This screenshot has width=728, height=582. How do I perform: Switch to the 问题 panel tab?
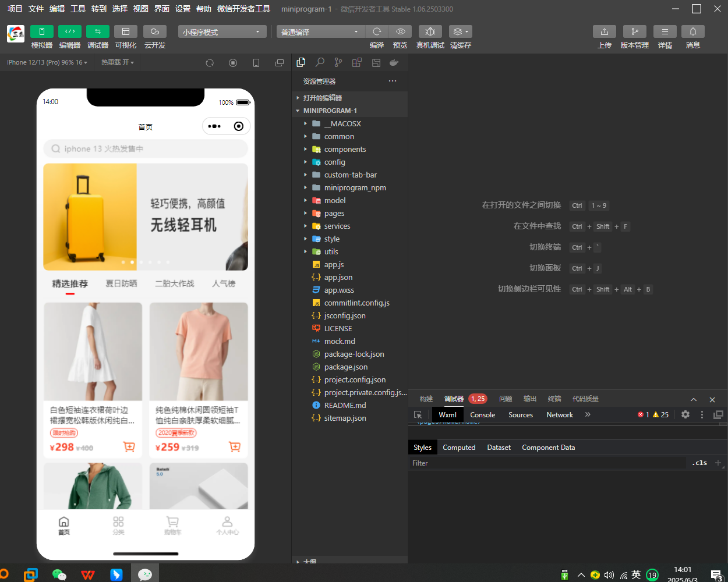[x=506, y=399]
